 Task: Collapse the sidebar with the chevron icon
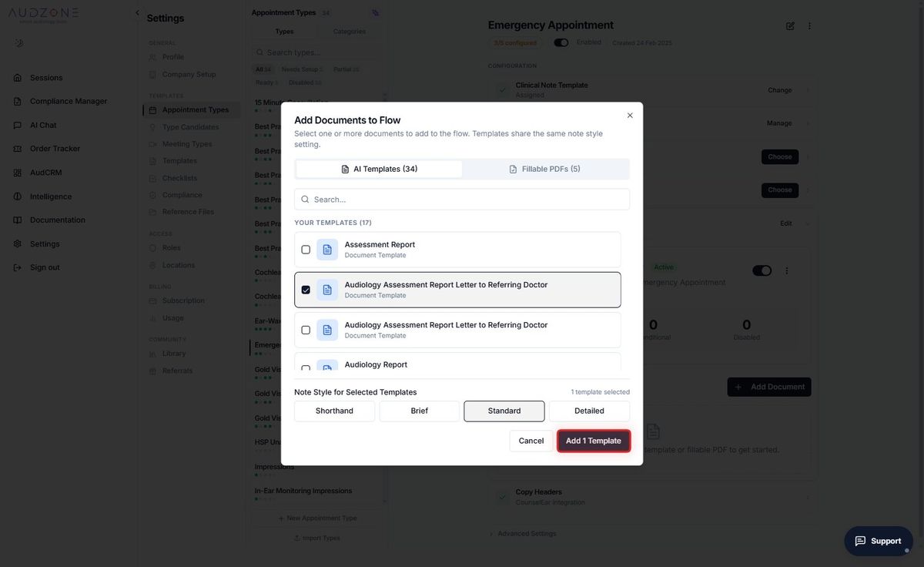coord(137,13)
